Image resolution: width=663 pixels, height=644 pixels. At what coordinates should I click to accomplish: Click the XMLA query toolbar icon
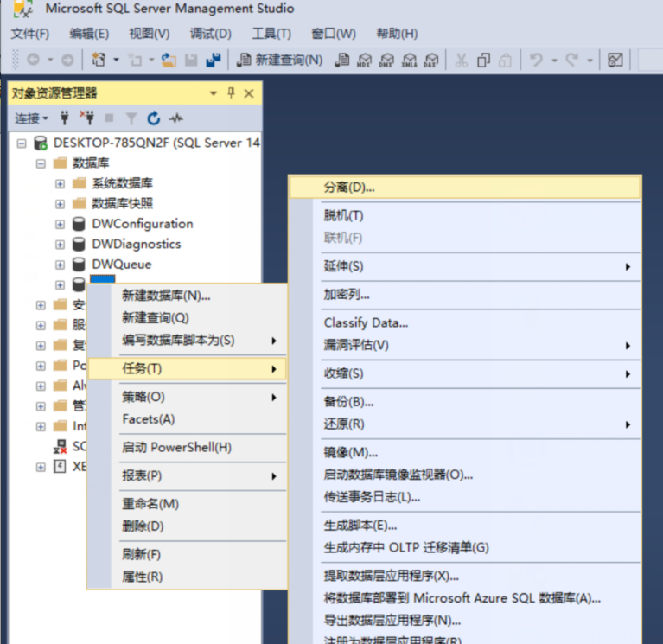pyautogui.click(x=409, y=60)
